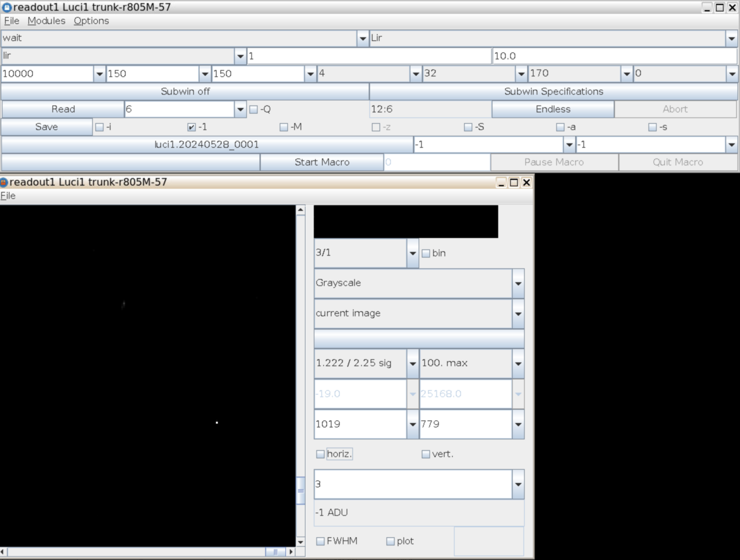The height and width of the screenshot is (560, 740).
Task: Open File menu of image display window
Action: (x=8, y=196)
